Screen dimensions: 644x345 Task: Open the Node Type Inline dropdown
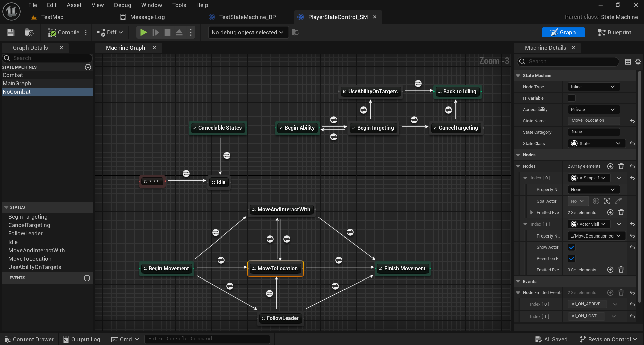[594, 87]
